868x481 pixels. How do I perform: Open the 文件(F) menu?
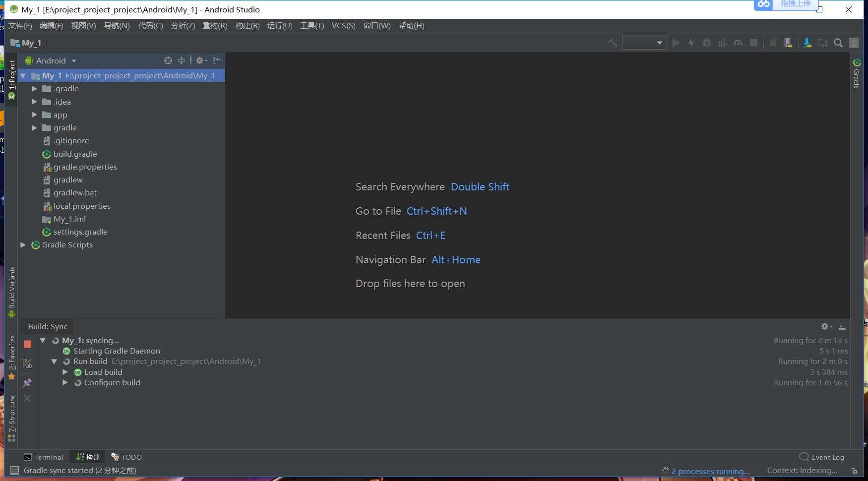(20, 26)
